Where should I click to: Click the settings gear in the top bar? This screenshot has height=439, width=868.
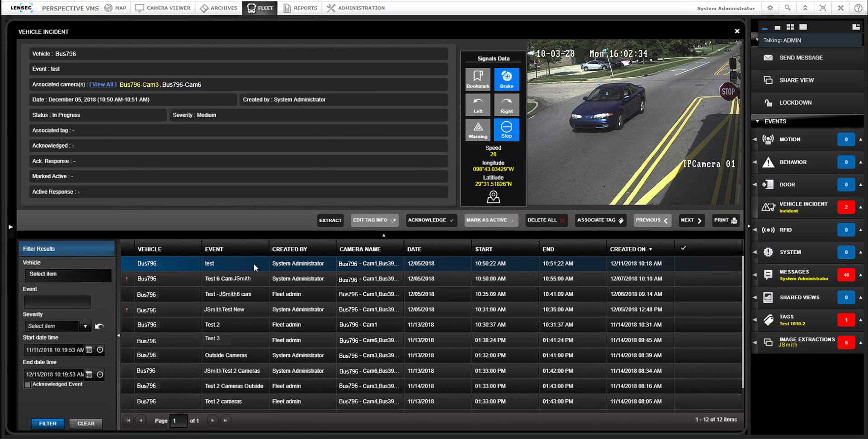click(x=770, y=8)
